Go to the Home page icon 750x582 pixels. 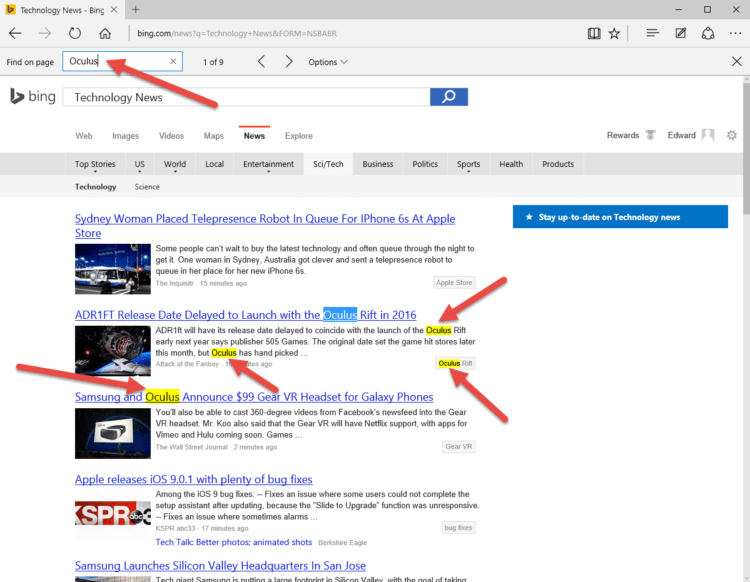click(105, 33)
